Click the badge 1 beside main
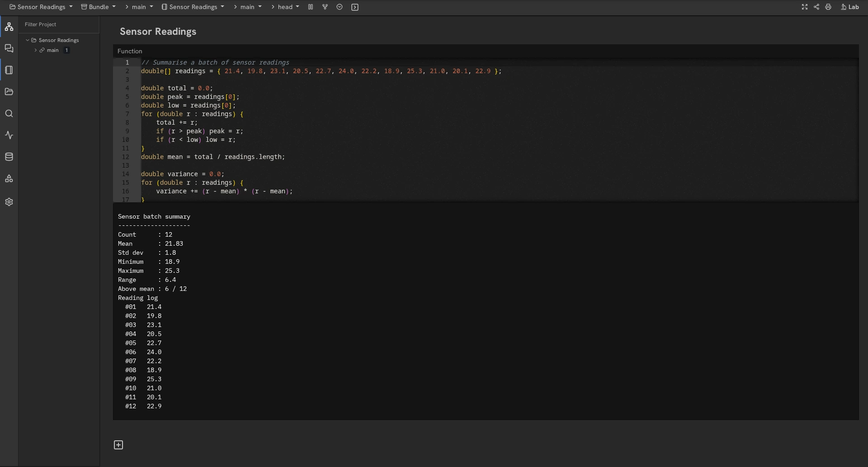 click(x=66, y=50)
